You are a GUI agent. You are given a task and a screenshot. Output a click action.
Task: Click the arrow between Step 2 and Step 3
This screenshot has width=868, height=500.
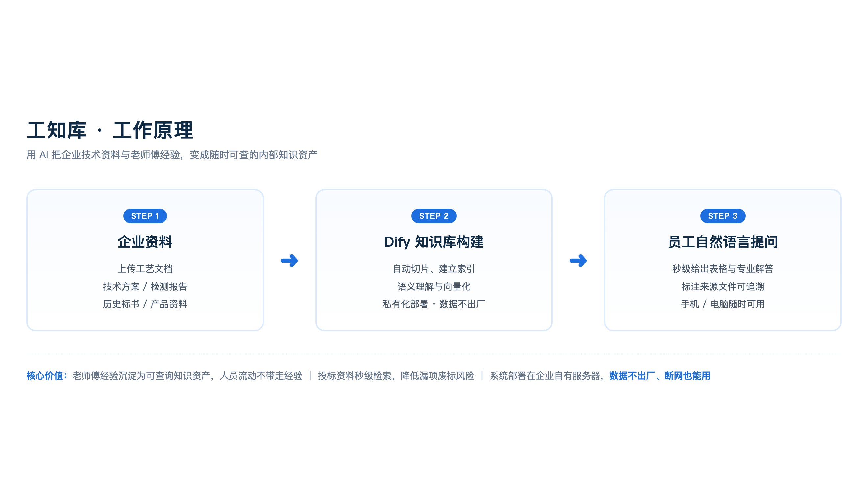click(578, 260)
